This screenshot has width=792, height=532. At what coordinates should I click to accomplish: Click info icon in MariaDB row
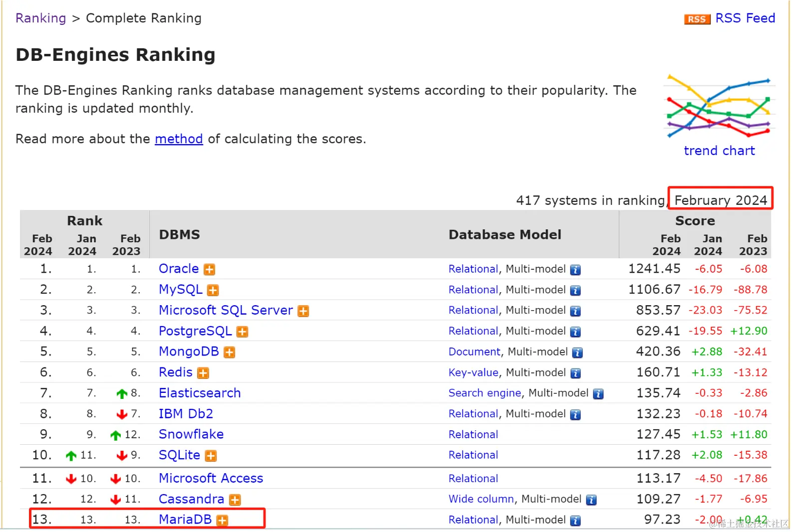pos(575,521)
